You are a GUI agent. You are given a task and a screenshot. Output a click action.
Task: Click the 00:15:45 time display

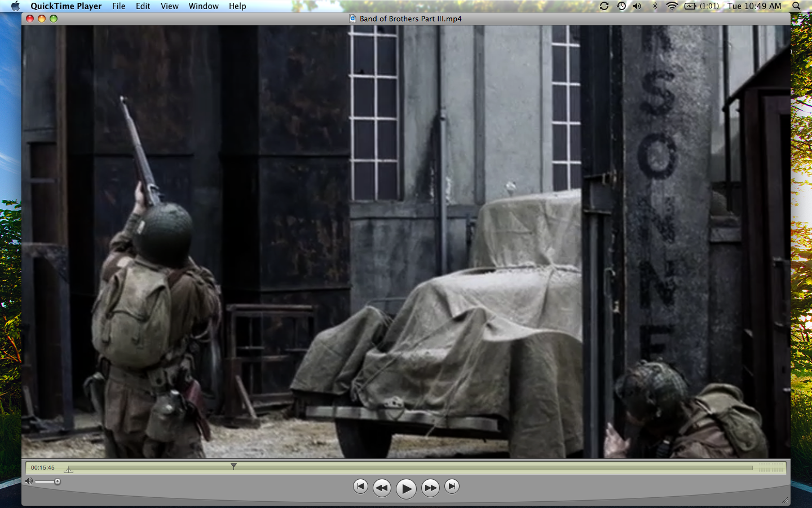tap(43, 467)
